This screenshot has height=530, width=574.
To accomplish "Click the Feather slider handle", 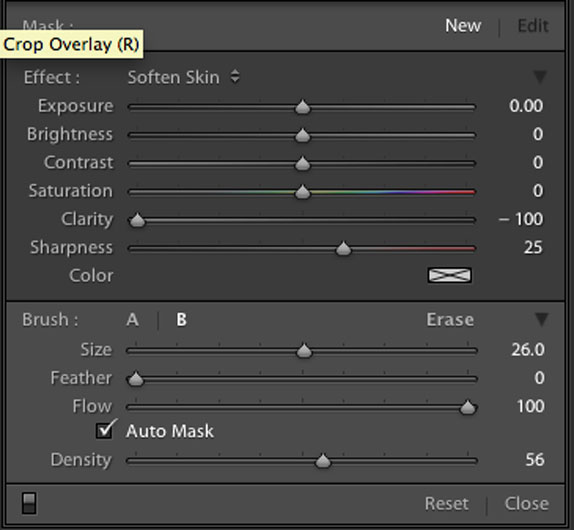I will pyautogui.click(x=136, y=379).
